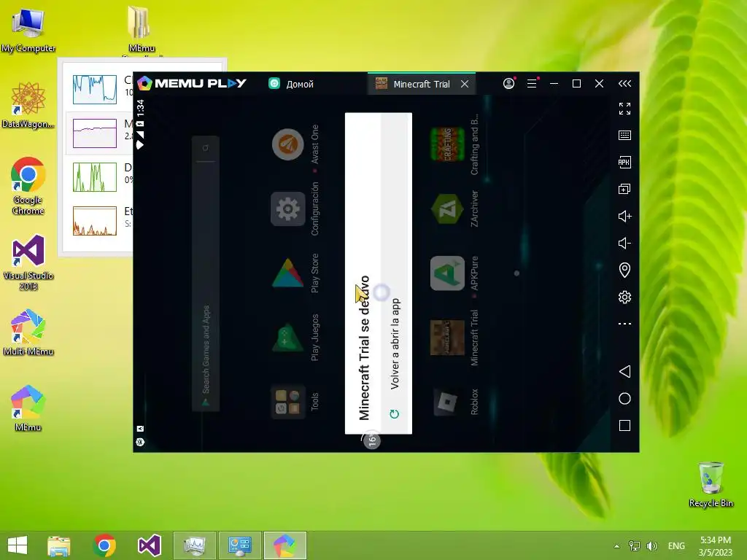Open the Multi-MEmu desktop shortcut

[28, 332]
